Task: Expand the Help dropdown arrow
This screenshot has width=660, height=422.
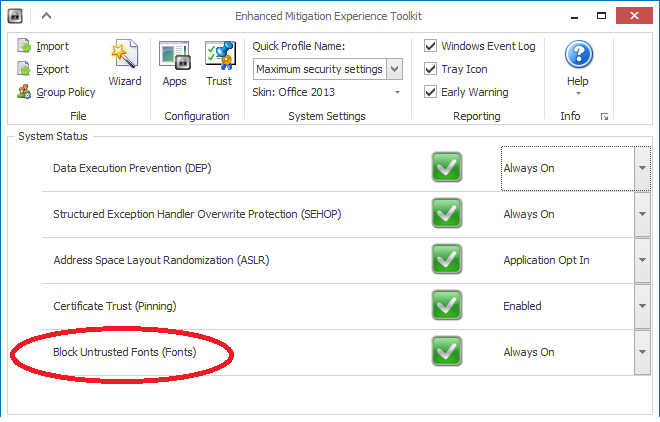Action: point(578,93)
